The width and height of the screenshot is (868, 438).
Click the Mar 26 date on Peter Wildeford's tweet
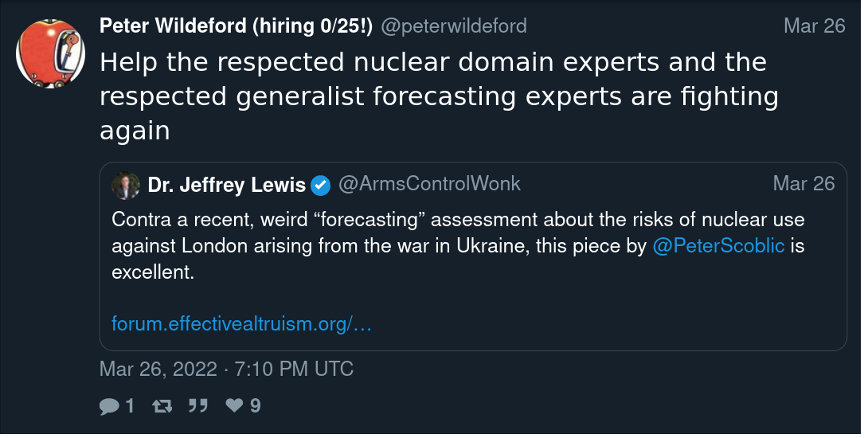(x=814, y=25)
